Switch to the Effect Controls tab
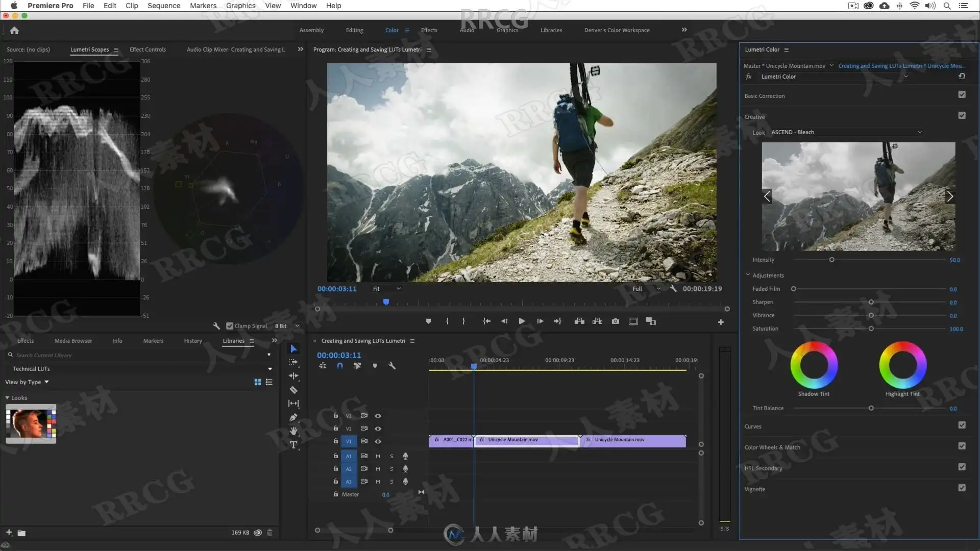The height and width of the screenshot is (551, 980). pos(148,49)
